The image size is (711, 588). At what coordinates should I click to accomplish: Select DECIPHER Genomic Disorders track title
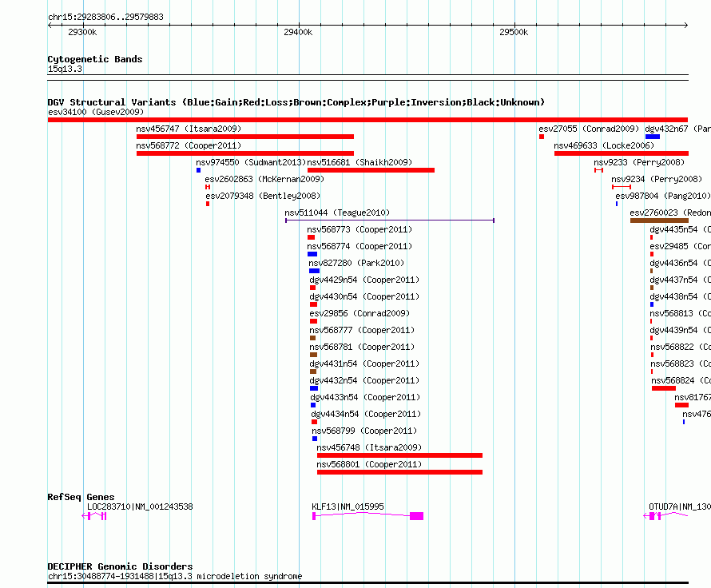(120, 566)
